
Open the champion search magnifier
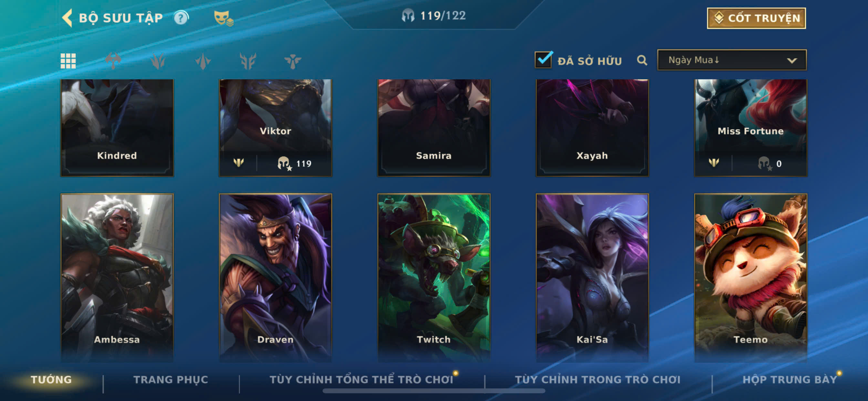tap(642, 60)
